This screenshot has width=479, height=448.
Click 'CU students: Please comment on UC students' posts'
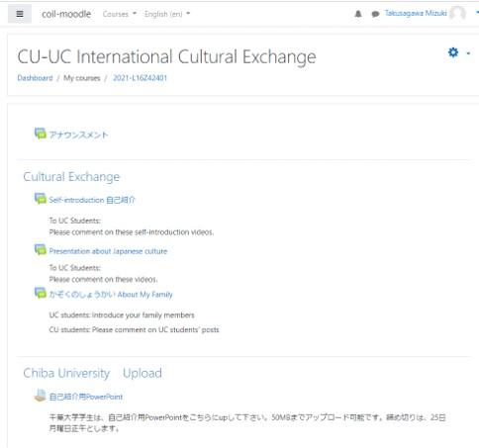tap(134, 330)
